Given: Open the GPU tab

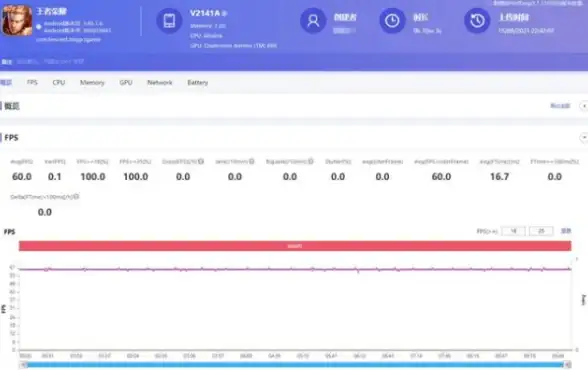Looking at the screenshot, I should [126, 82].
